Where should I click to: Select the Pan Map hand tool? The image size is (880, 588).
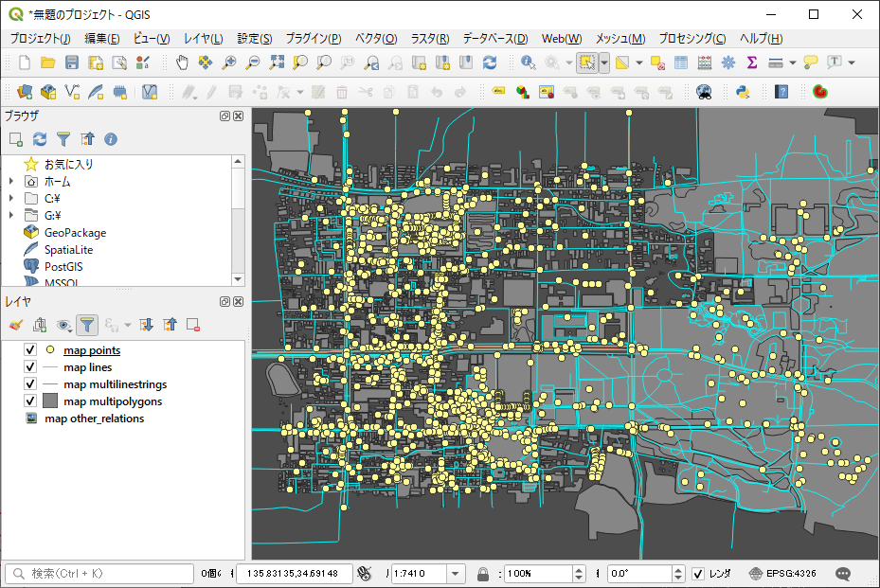(x=182, y=62)
